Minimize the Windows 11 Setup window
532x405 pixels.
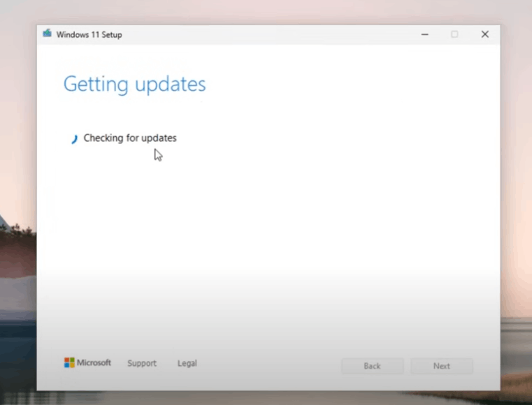coord(424,34)
